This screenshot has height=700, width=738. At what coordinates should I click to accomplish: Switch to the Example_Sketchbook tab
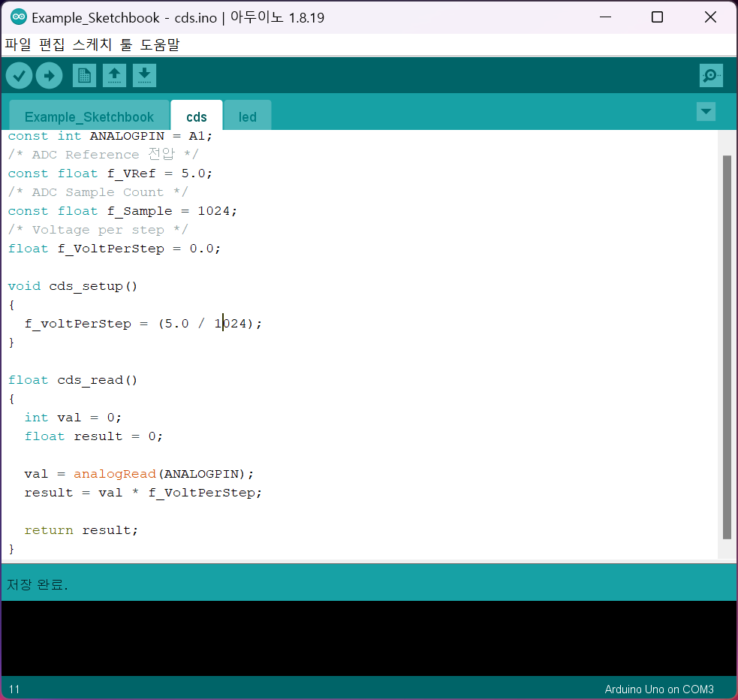(89, 116)
